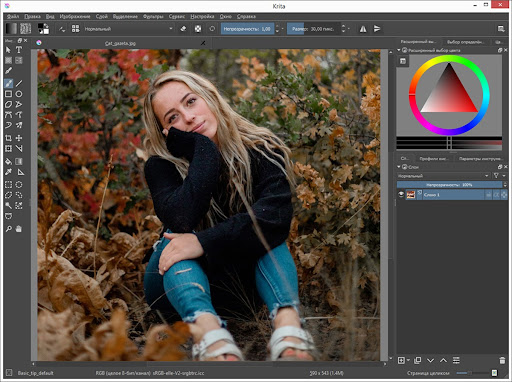Choose the Fill bucket tool
The width and height of the screenshot is (512, 382).
point(8,162)
